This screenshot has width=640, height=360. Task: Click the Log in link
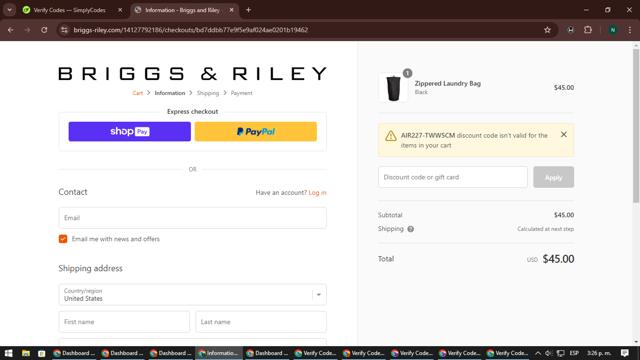click(x=318, y=193)
